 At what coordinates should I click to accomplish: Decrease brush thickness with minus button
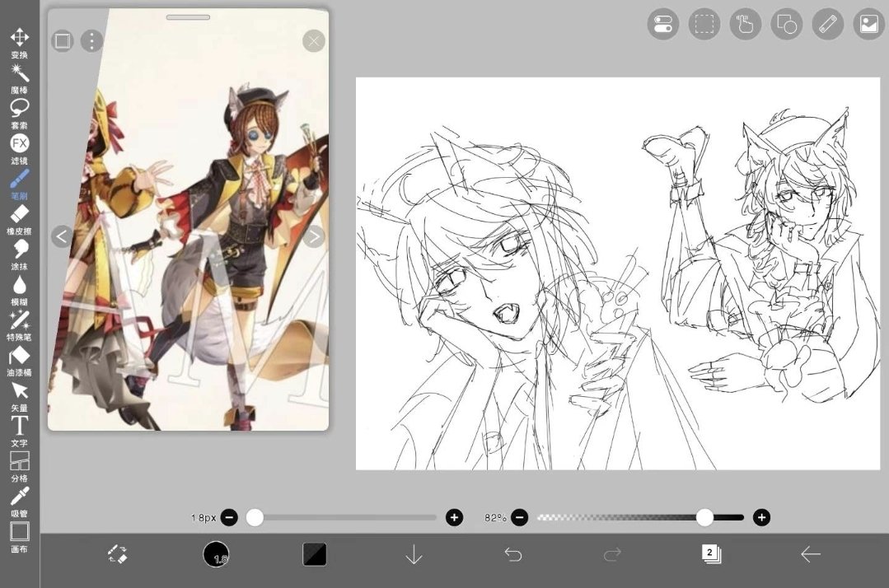coord(229,517)
